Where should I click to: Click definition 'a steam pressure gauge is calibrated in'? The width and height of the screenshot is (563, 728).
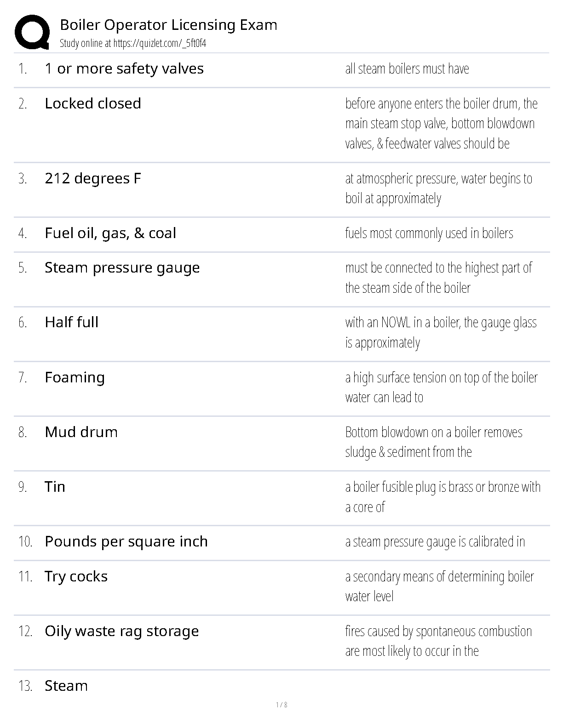pos(435,542)
